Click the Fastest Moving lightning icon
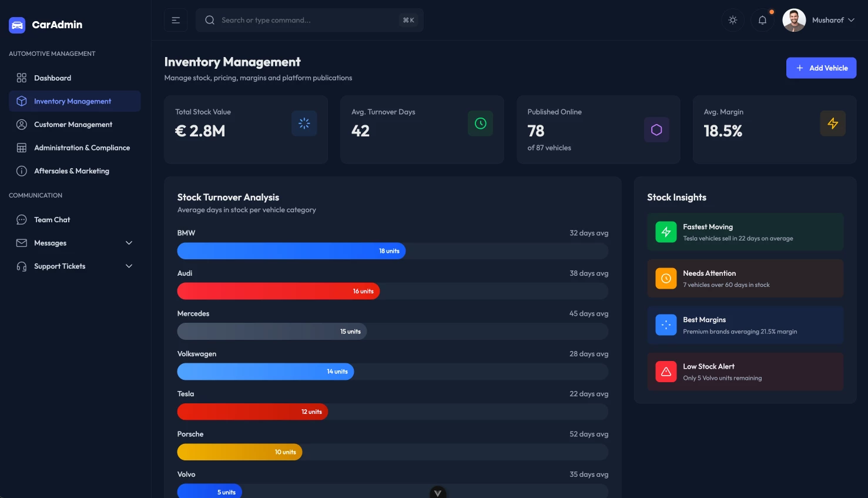868x498 pixels. point(666,232)
